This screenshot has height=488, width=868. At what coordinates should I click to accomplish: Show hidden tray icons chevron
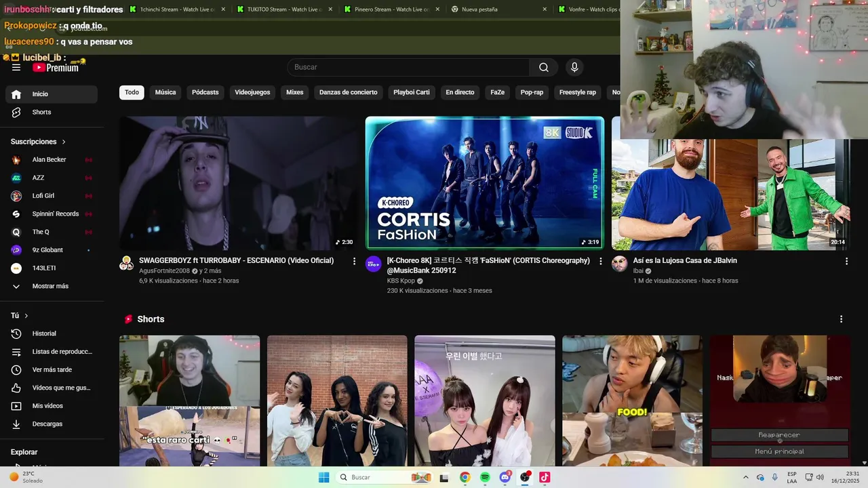point(746,478)
